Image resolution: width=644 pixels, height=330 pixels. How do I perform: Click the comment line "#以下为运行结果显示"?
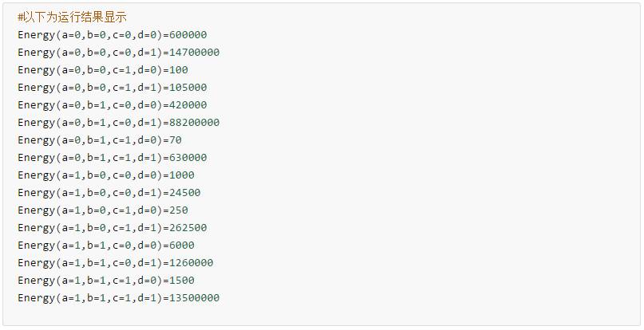click(72, 18)
